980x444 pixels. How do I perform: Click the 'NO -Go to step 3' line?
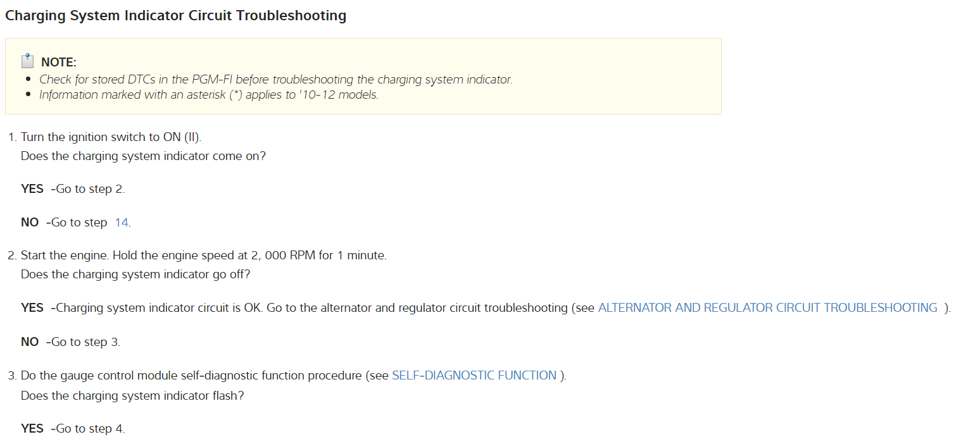pyautogui.click(x=70, y=342)
